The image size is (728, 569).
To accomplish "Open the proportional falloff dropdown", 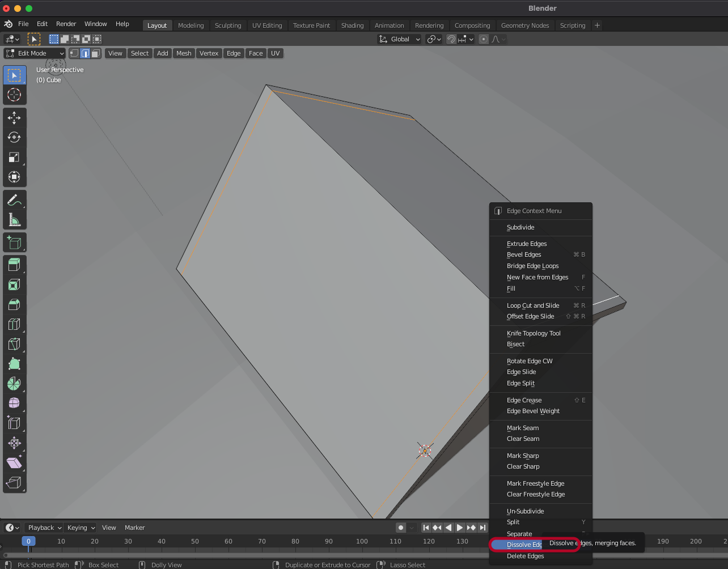I will point(498,39).
